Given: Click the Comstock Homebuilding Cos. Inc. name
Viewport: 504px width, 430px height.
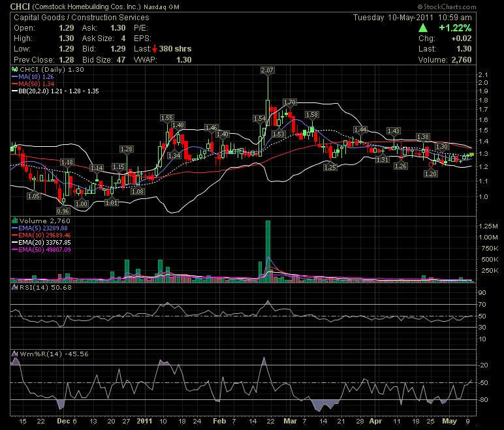Looking at the screenshot, I should (86, 7).
